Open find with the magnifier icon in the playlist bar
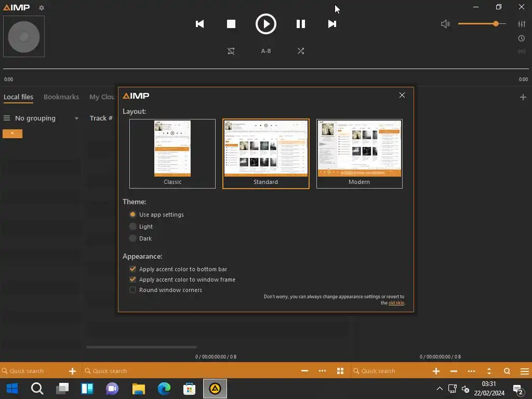532x399 pixels. click(507, 371)
